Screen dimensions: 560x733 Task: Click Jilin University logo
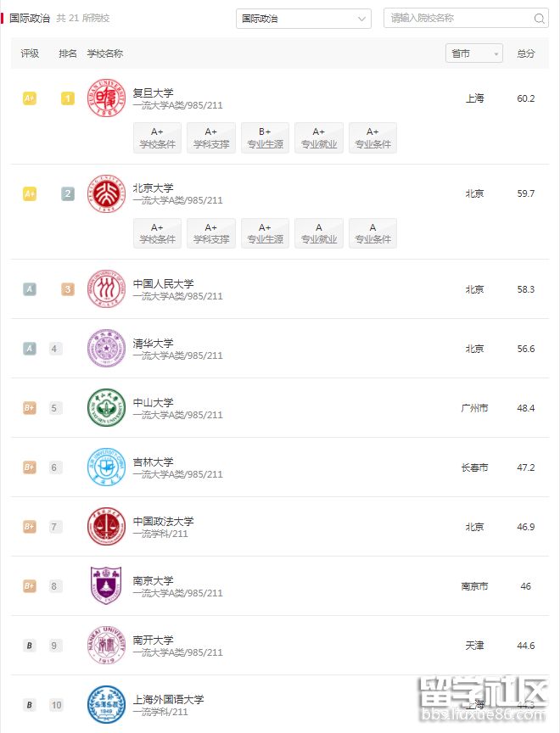click(x=106, y=467)
